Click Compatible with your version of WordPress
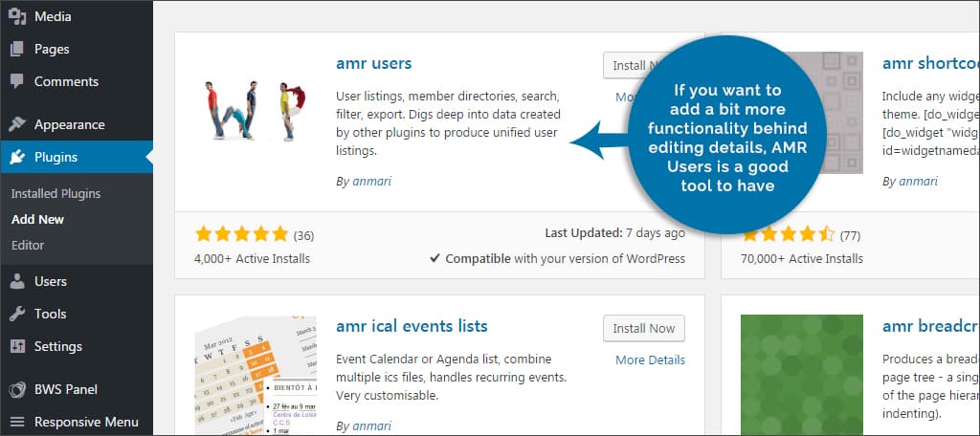Image resolution: width=980 pixels, height=436 pixels. tap(565, 258)
